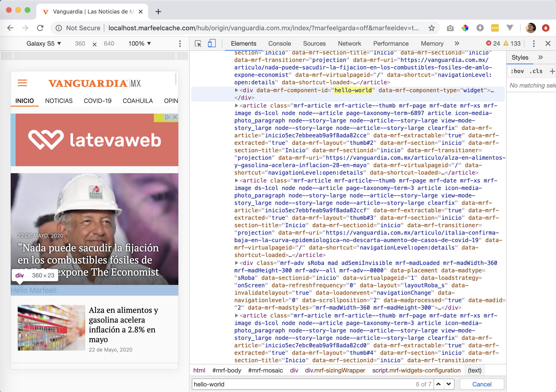
Task: Toggle the .cls class editor
Action: pos(536,71)
